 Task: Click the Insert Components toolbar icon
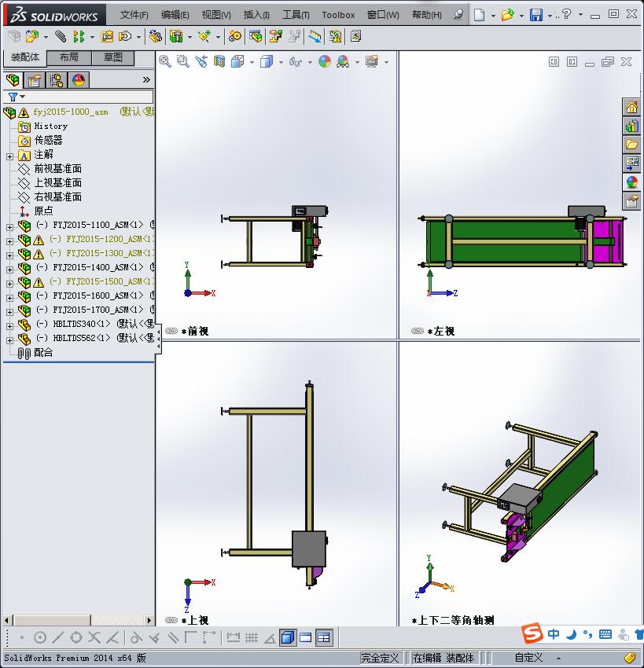31,37
